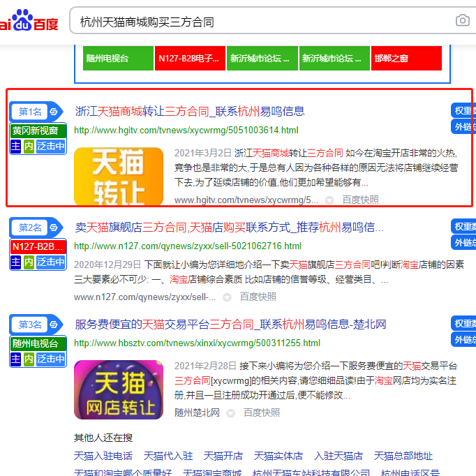Image resolution: width=476 pixels, height=476 pixels.
Task: Click the green 随州电视台 tile
Action: tap(118, 59)
